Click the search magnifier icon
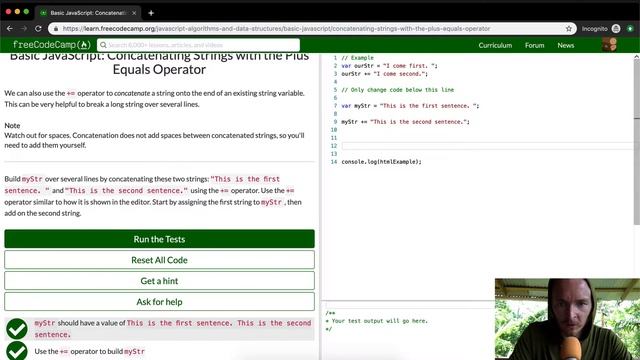The height and width of the screenshot is (360, 640). coord(103,45)
